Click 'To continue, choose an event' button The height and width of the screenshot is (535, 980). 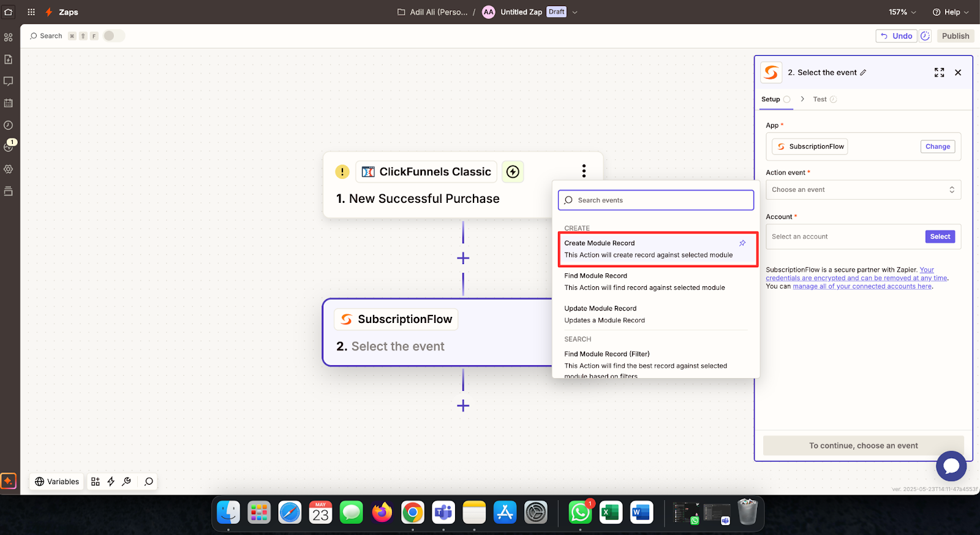(x=863, y=446)
